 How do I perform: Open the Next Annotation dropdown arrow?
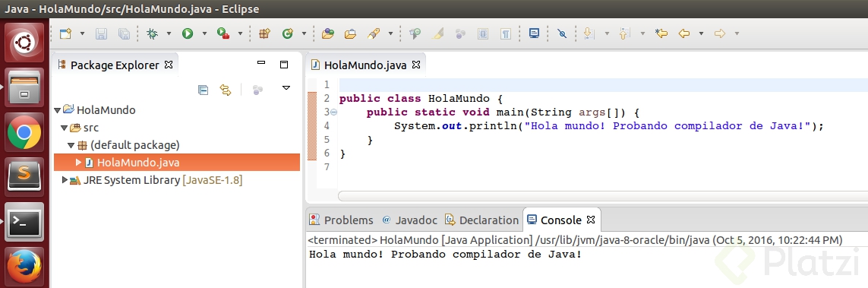(x=607, y=33)
